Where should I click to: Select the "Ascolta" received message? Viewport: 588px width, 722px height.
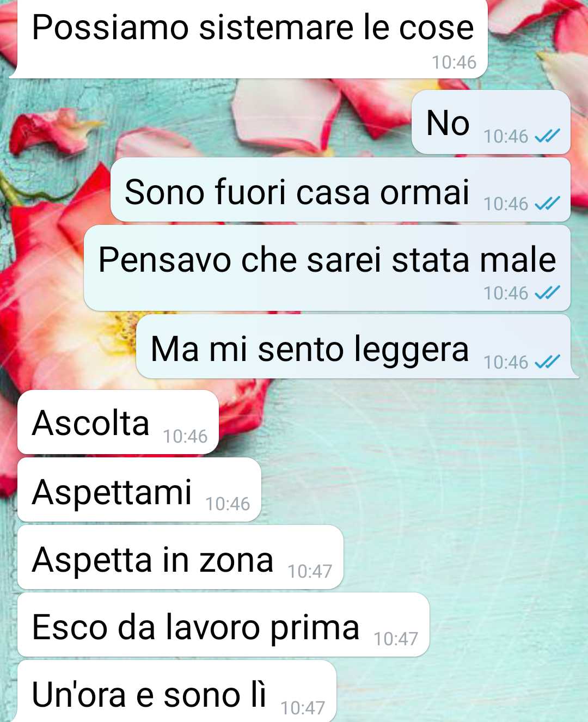[118, 422]
